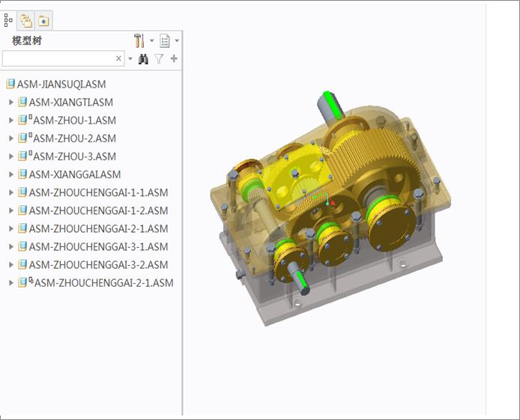520x420 pixels.
Task: Select ASM-XIANGTI.ASM in the tree
Action: pos(71,103)
